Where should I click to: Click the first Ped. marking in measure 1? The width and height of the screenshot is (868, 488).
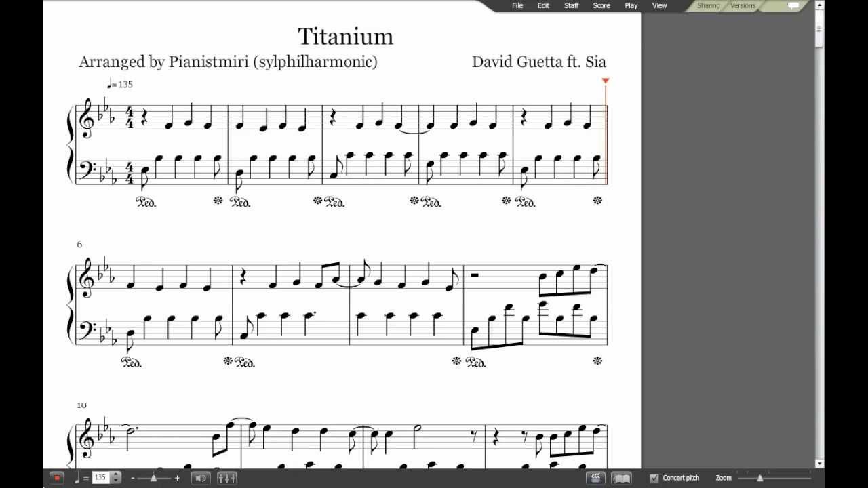[x=146, y=202]
